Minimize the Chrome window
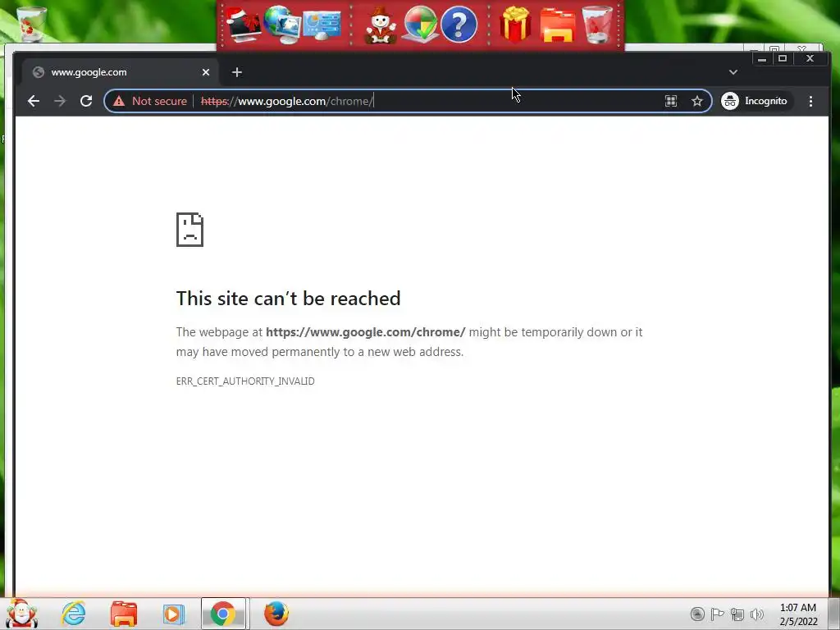 762,58
